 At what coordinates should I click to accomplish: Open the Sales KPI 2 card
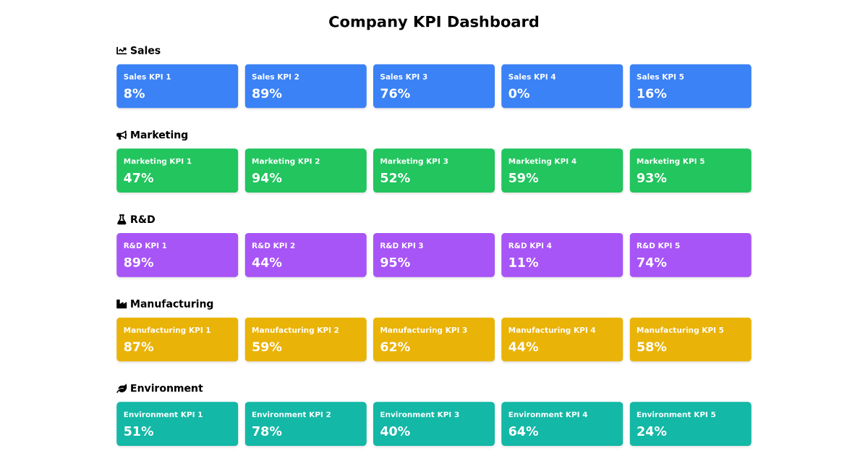coord(305,86)
